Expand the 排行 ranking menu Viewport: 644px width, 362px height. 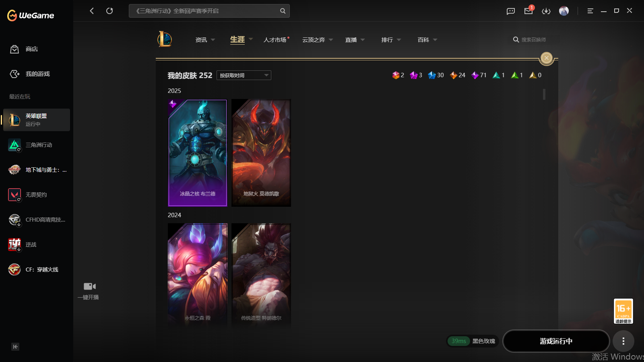391,40
